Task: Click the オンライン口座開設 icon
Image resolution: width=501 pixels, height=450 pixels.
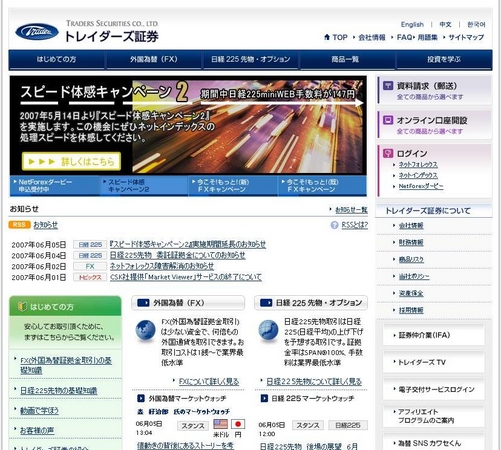Action: [x=388, y=120]
